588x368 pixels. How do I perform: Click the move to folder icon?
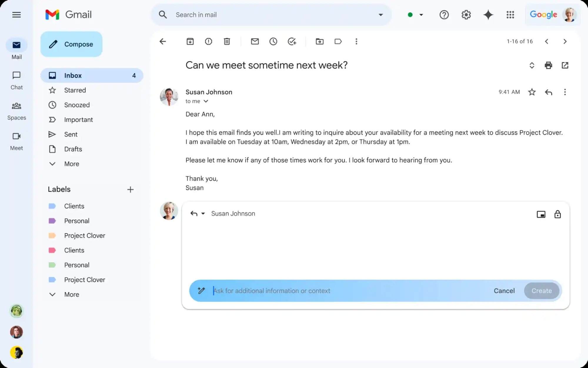pyautogui.click(x=319, y=41)
